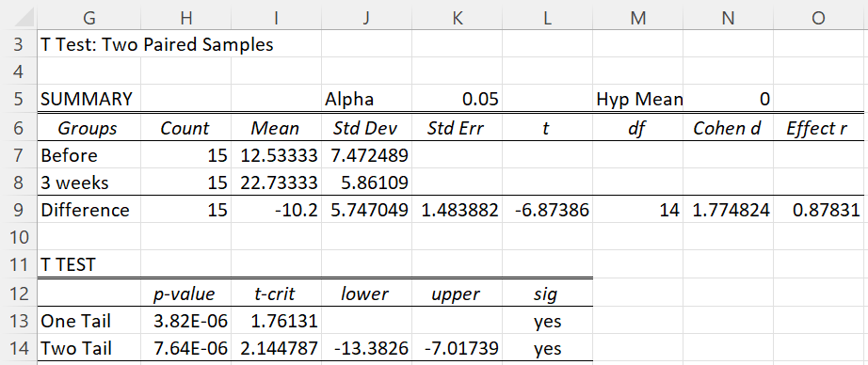Screen dimensions: 868x365
Task: Click the t-crit header cell
Action: (x=276, y=294)
